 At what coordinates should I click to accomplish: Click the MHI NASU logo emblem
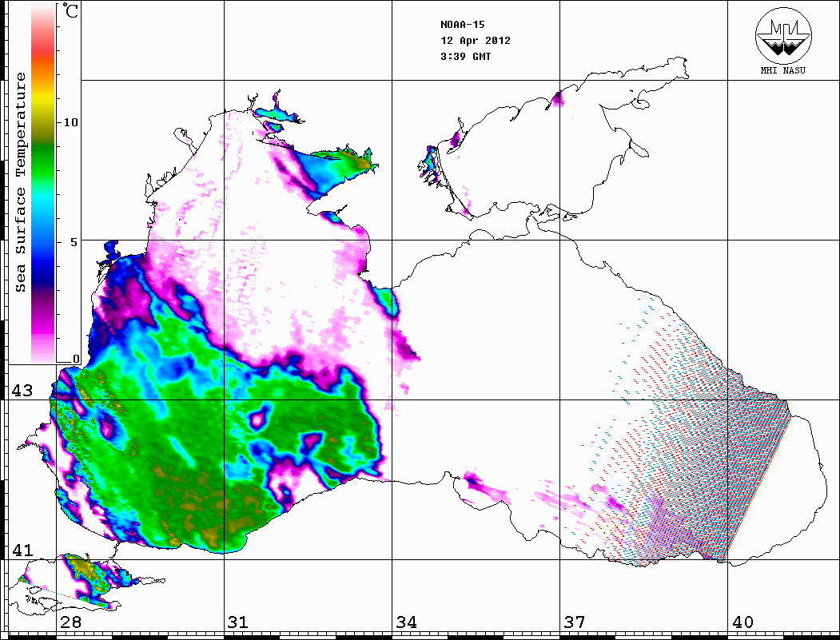click(x=783, y=35)
